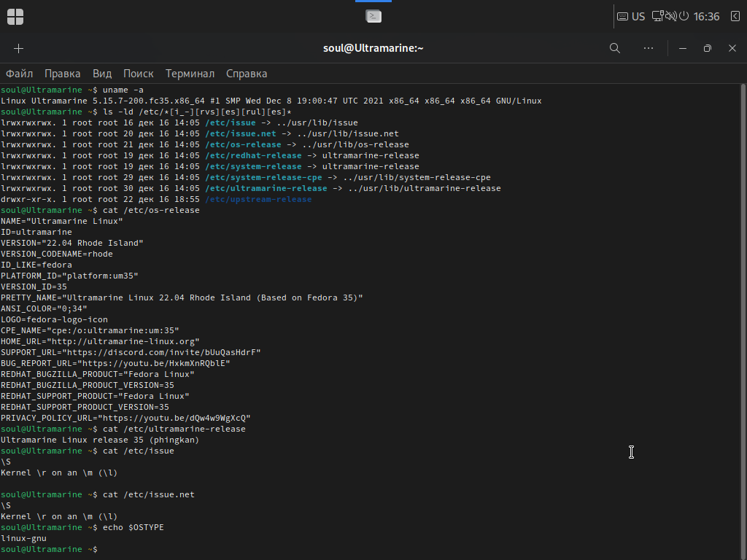The width and height of the screenshot is (747, 560).
Task: Open the application launcher grid icon
Action: (x=15, y=17)
